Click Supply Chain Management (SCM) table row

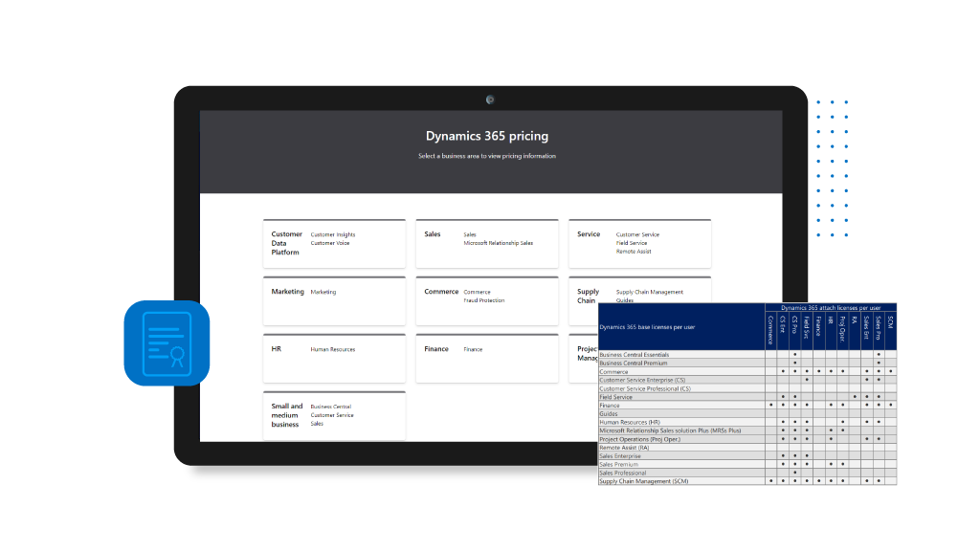pyautogui.click(x=747, y=481)
